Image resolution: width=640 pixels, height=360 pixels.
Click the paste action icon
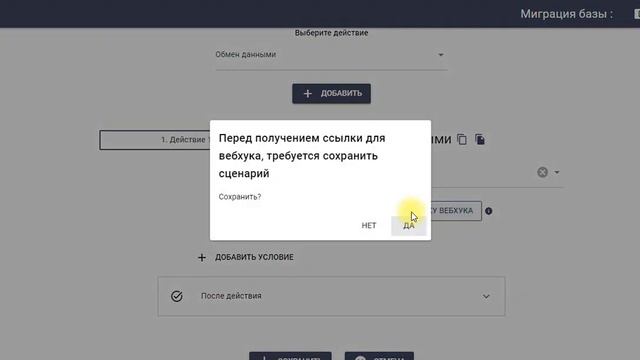pos(480,140)
